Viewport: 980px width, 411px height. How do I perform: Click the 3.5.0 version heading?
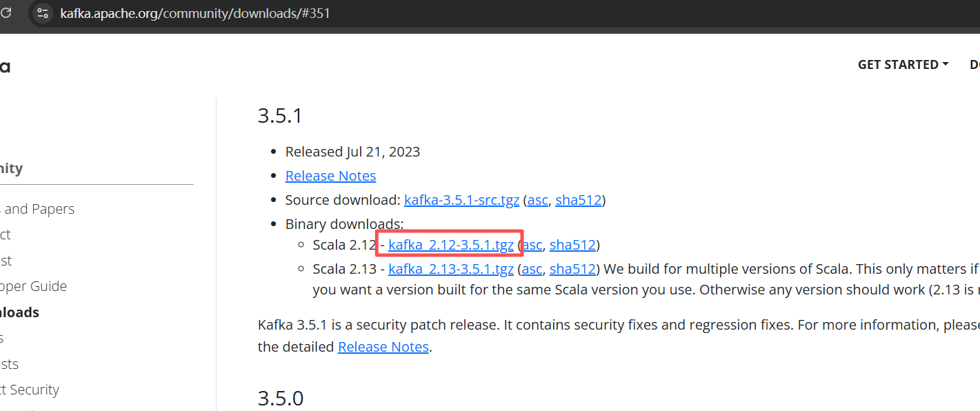(x=281, y=399)
